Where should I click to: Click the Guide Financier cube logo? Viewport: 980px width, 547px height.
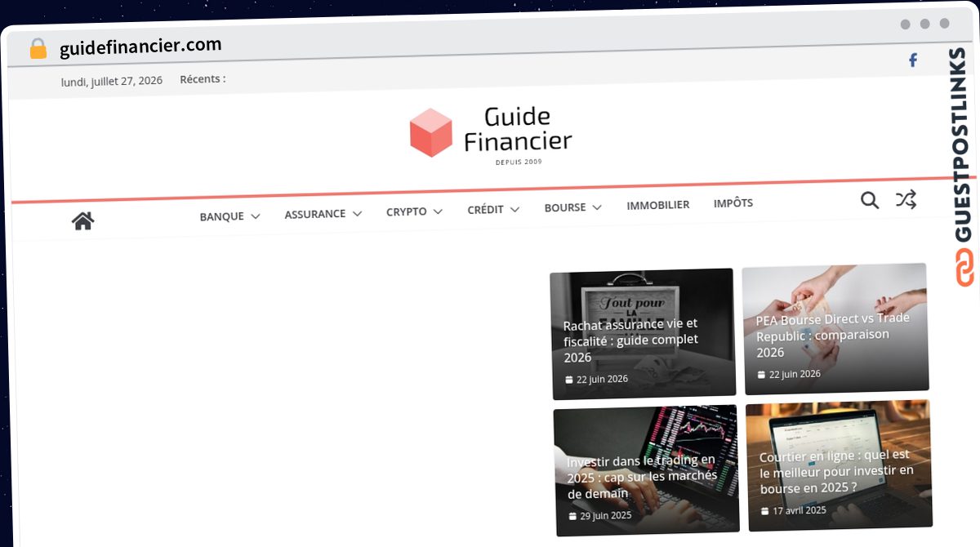pos(430,132)
